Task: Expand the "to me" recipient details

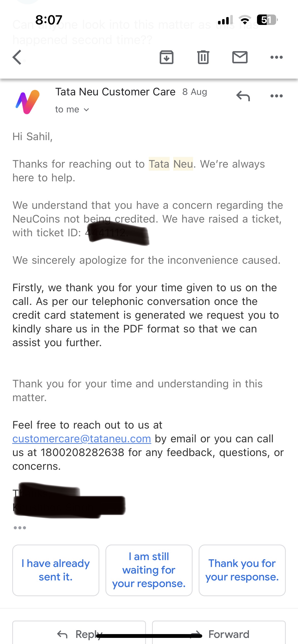Action: tap(72, 110)
